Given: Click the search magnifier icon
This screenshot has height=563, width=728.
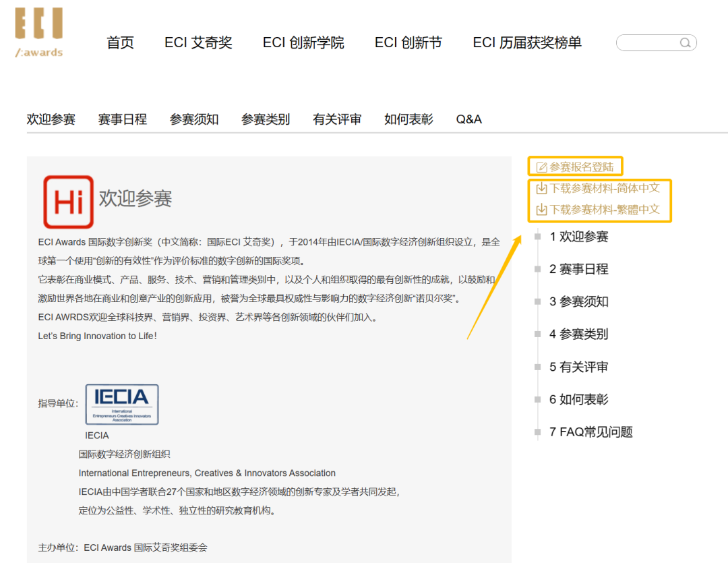Looking at the screenshot, I should pos(686,42).
